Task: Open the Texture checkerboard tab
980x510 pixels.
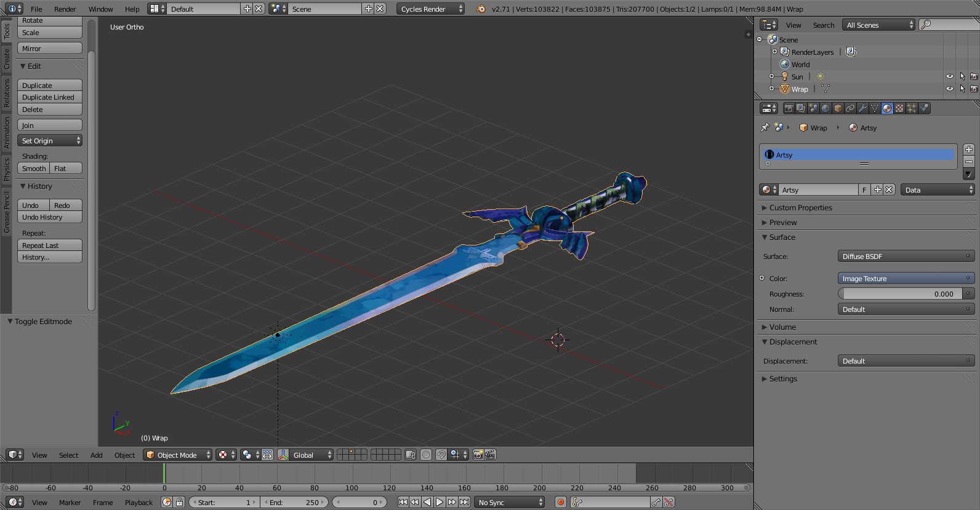Action: 899,108
